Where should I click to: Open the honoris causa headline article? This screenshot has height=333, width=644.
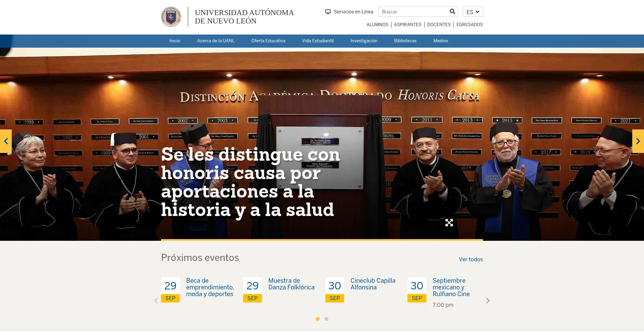[x=250, y=182]
